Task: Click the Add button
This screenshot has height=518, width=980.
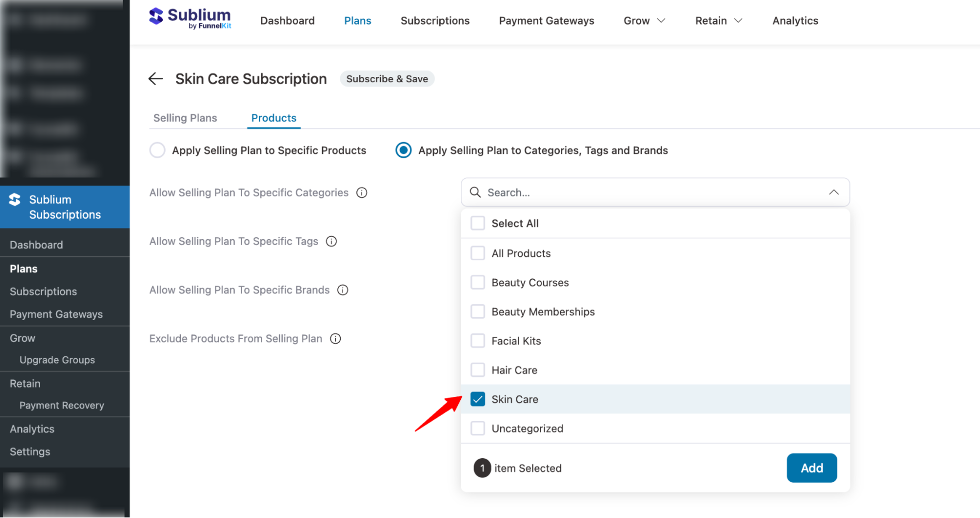Action: click(x=811, y=468)
